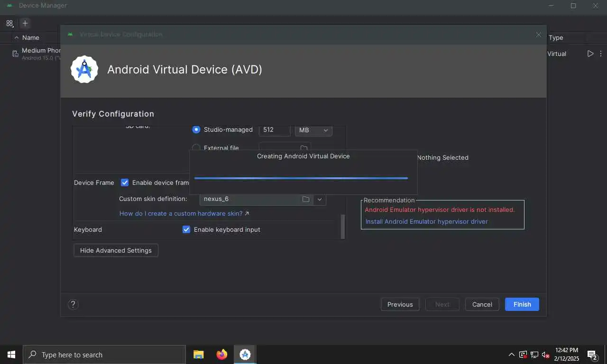Viewport: 607px width, 364px height.
Task: Click the taskbar clock showing 12:42 PM
Action: pyautogui.click(x=567, y=355)
